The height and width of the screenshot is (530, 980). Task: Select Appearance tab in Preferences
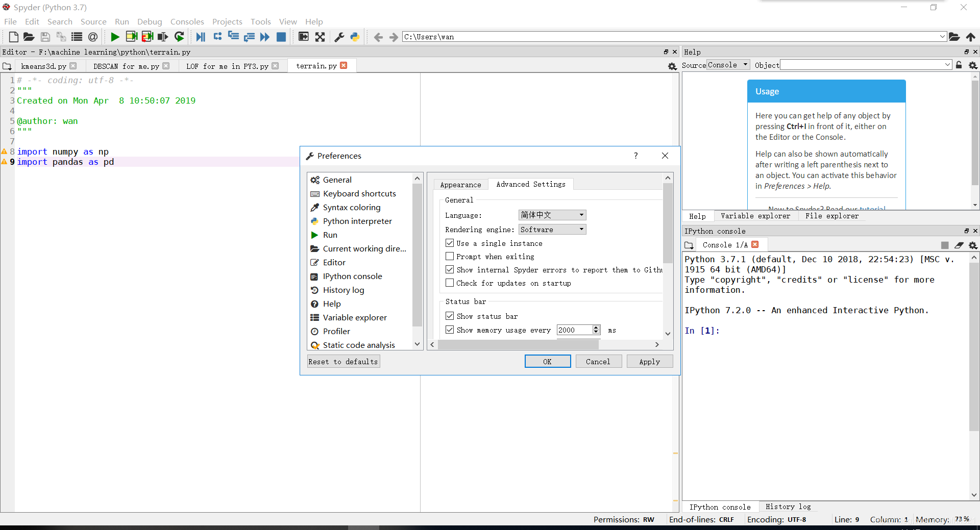coord(460,185)
